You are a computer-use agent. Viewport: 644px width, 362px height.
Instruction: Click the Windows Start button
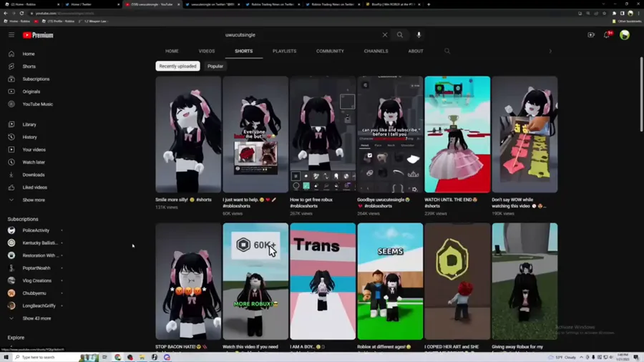coord(6,358)
